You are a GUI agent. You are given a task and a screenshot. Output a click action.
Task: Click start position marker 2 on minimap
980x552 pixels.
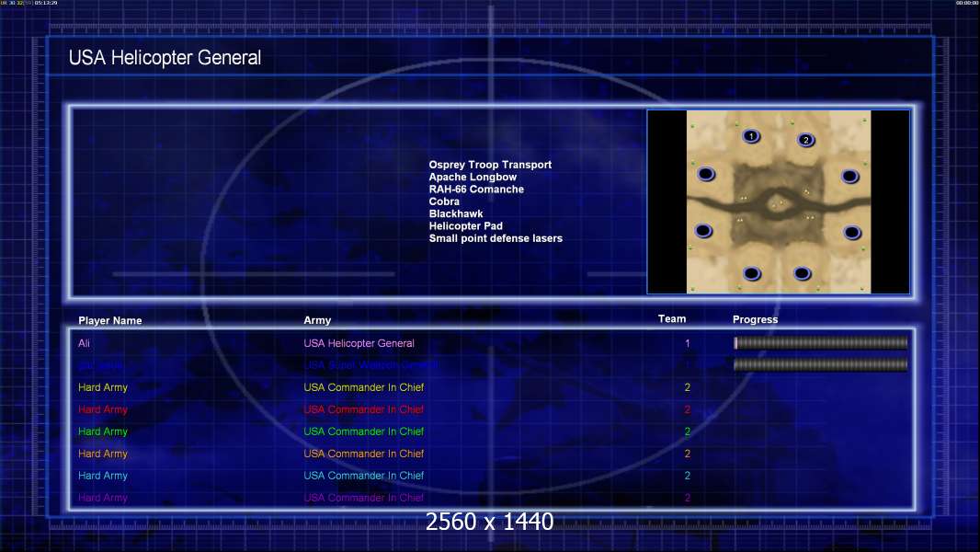pyautogui.click(x=806, y=140)
